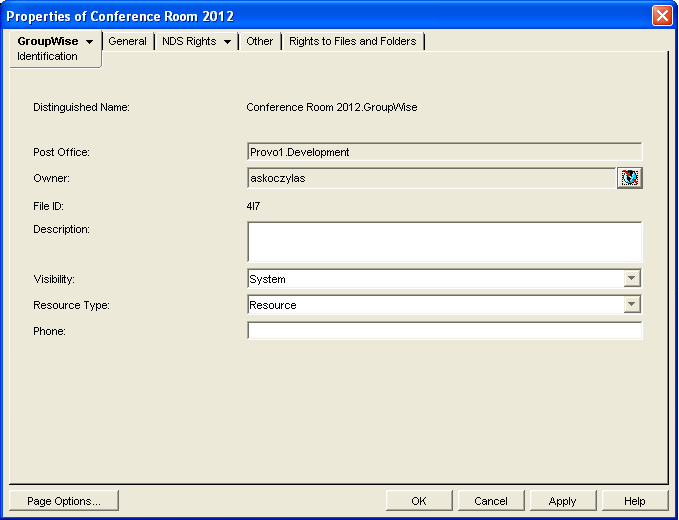
Task: Apply the property changes
Action: (562, 501)
